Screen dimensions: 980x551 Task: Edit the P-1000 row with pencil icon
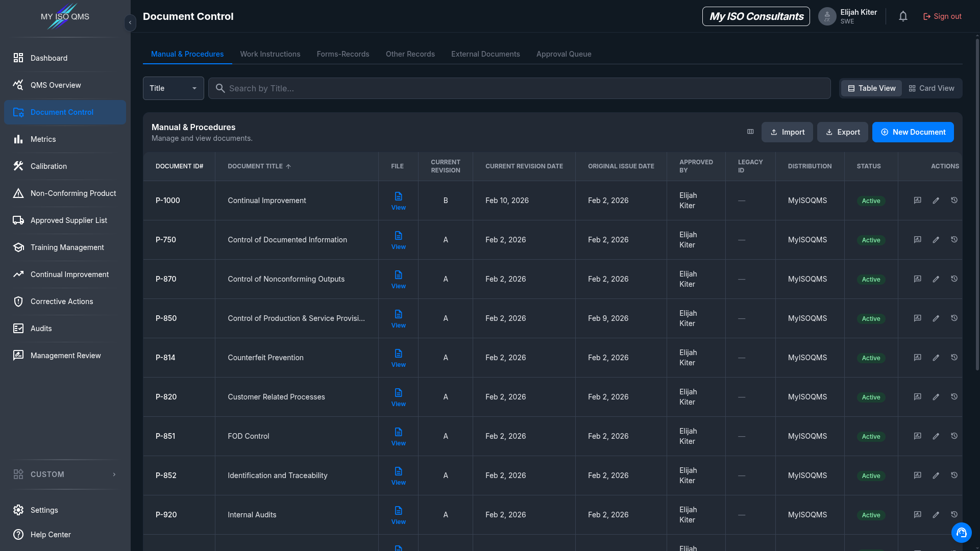pyautogui.click(x=936, y=201)
